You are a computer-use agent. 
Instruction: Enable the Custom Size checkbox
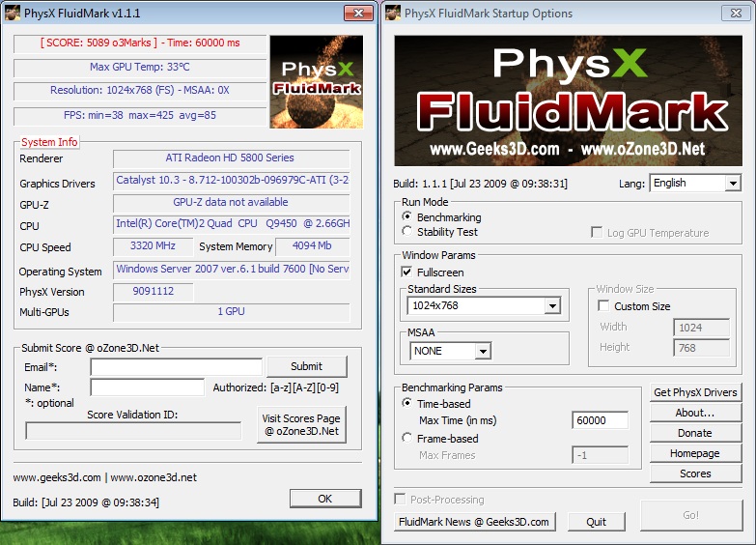603,305
